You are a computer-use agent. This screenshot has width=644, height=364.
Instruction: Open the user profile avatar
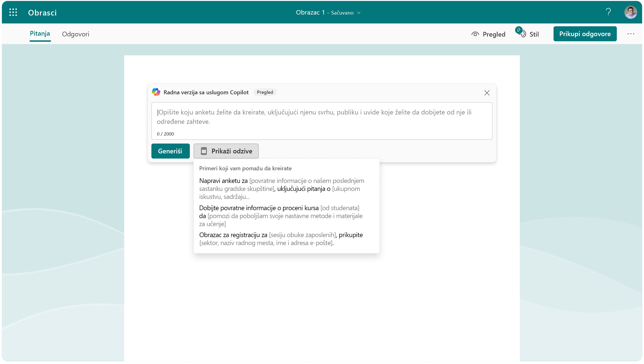point(630,12)
